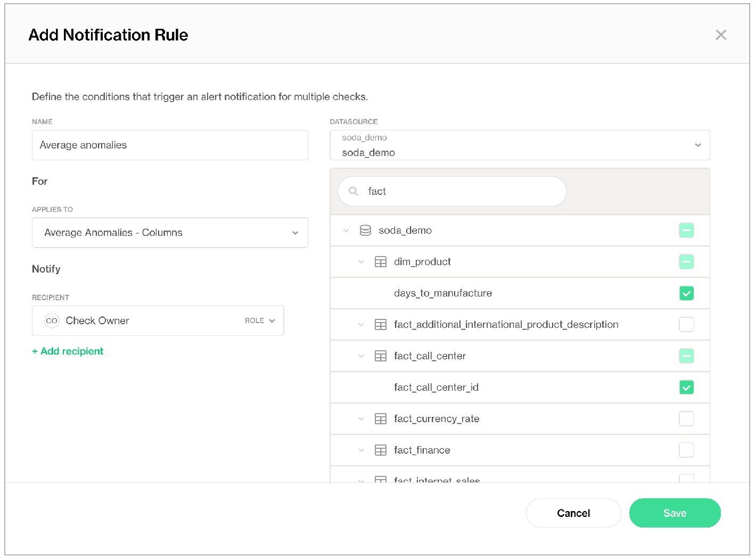Close the Add Notification Rule dialog
Screen dimensions: 756x560
720,35
